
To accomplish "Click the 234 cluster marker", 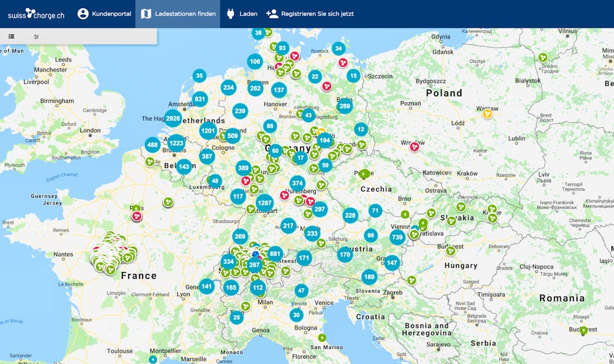I will 229,88.
